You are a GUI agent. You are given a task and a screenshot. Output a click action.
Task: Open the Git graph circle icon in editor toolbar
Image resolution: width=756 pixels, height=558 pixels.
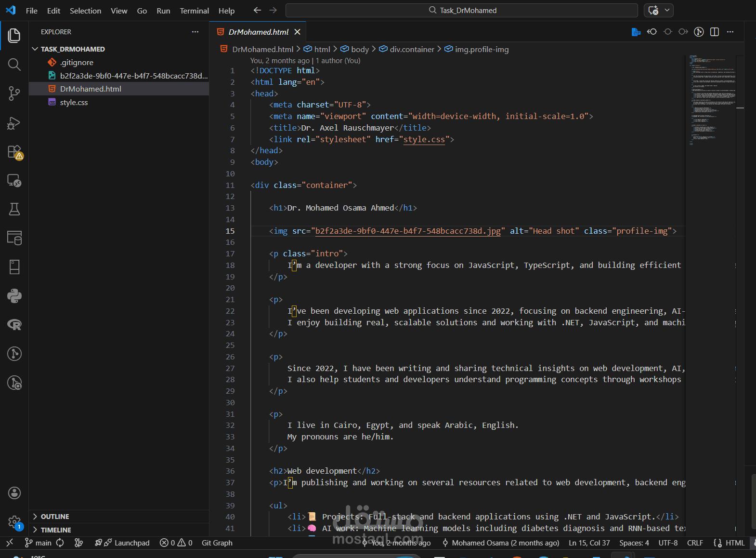coord(699,32)
